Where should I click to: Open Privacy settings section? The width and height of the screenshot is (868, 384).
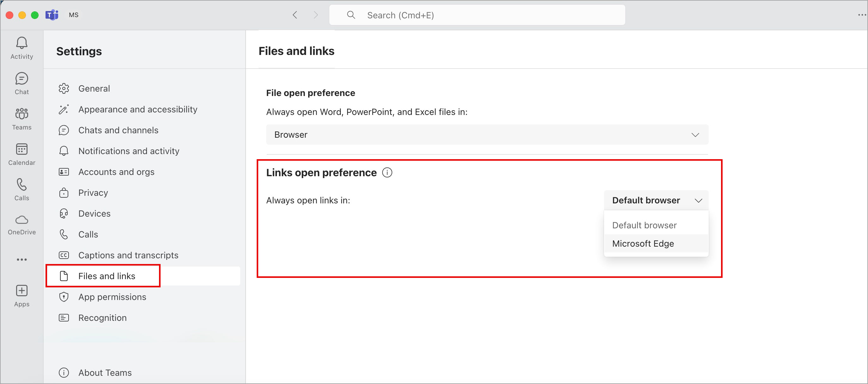pos(93,192)
